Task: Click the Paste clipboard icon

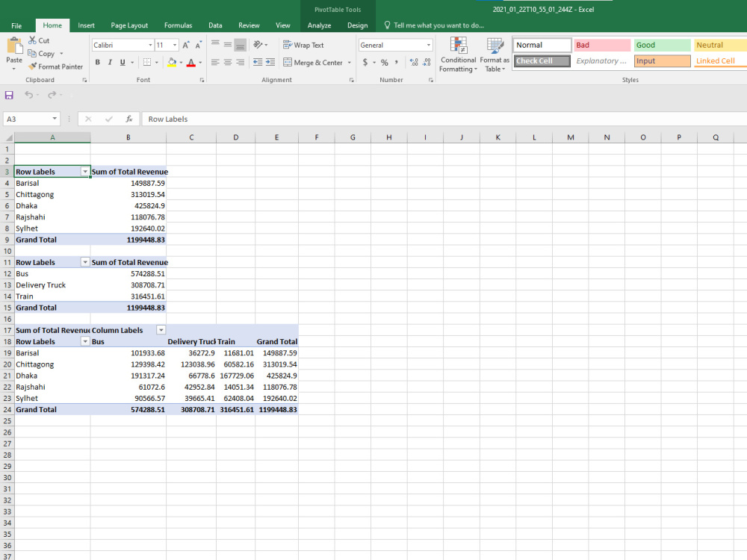Action: click(14, 46)
